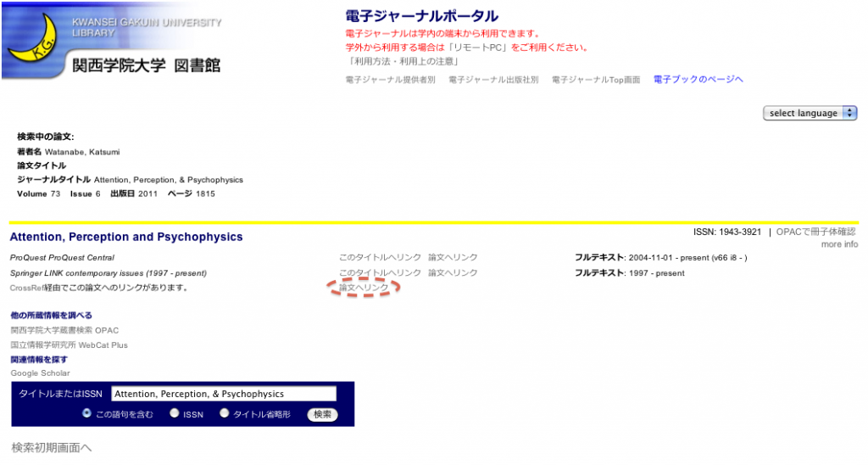This screenshot has width=868, height=465.
Task: Return via 検索初期画面へ link
Action: coord(51,447)
